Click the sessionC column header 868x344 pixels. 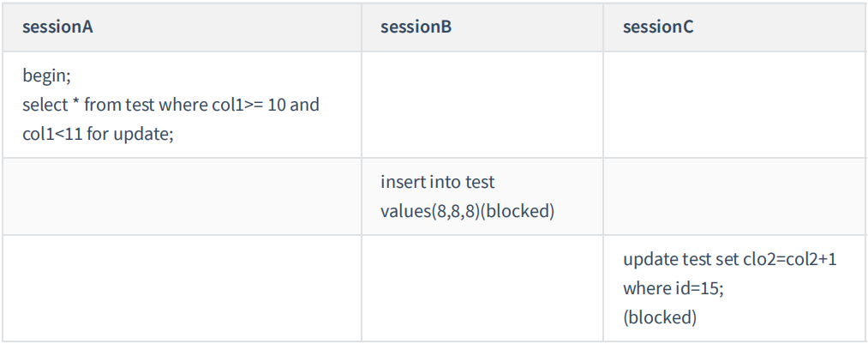658,27
